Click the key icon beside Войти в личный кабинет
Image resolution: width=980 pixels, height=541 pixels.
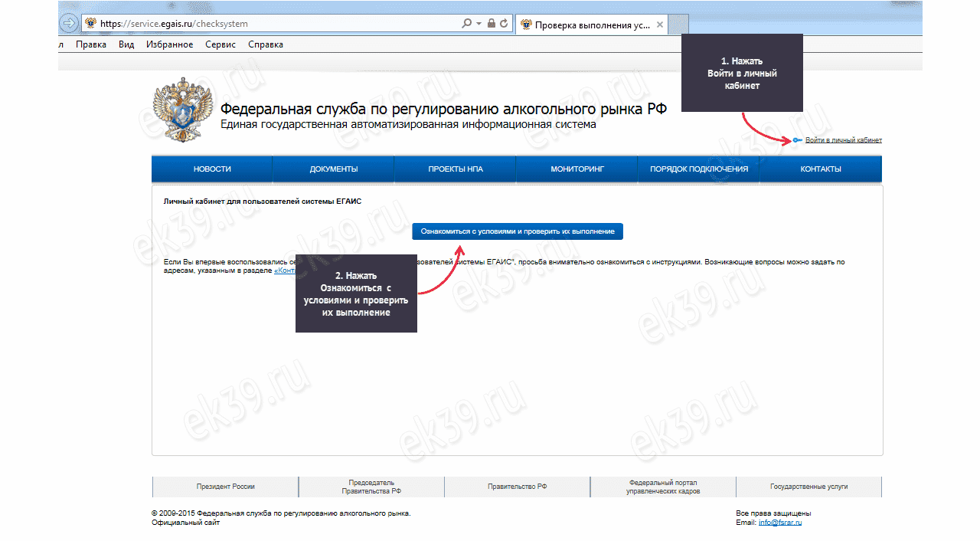[798, 140]
